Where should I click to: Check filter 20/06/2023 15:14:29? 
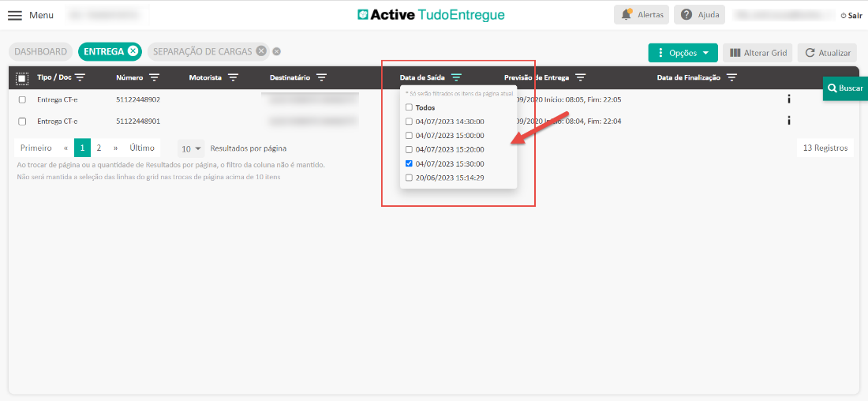pos(409,178)
